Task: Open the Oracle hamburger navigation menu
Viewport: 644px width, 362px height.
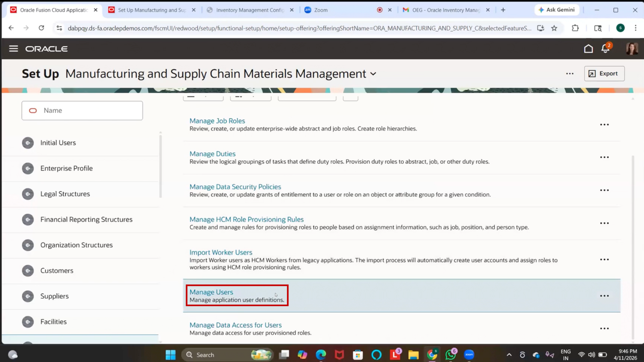Action: tap(13, 49)
